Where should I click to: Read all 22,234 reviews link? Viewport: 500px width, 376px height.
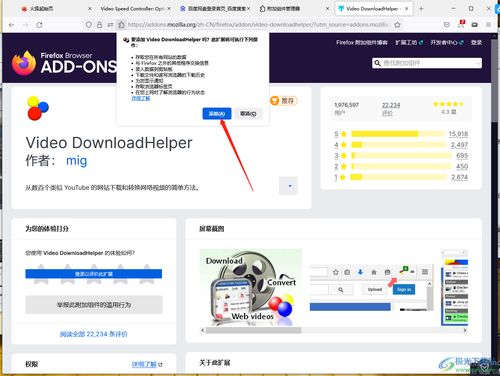pyautogui.click(x=94, y=334)
